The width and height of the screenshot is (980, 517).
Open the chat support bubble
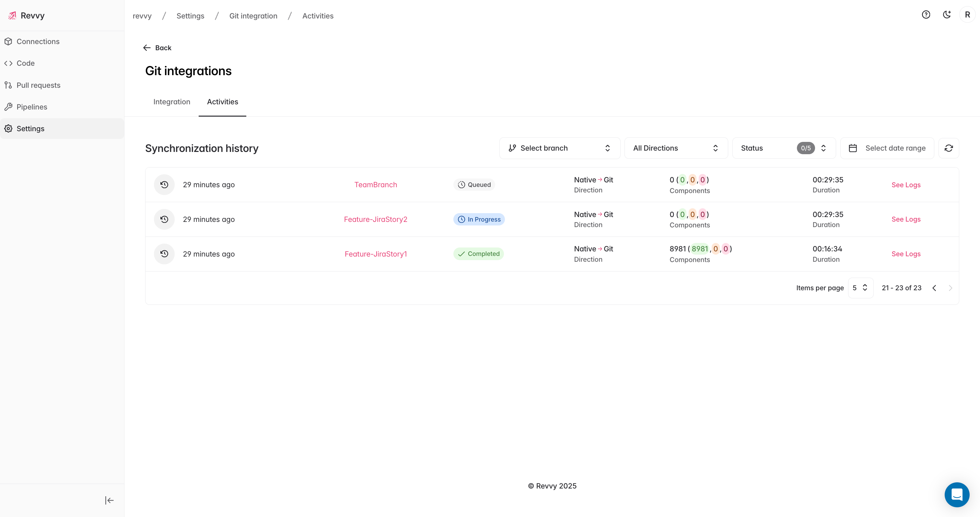(956, 495)
